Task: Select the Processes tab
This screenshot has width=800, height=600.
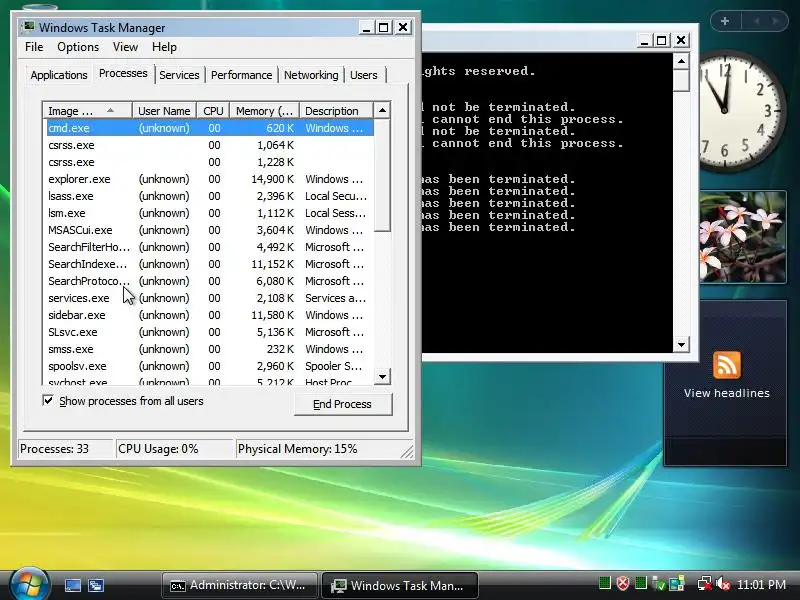Action: 123,73
